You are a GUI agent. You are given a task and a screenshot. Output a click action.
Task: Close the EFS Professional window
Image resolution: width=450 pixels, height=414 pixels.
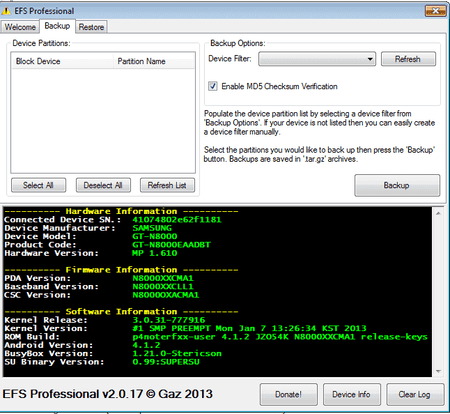point(436,11)
